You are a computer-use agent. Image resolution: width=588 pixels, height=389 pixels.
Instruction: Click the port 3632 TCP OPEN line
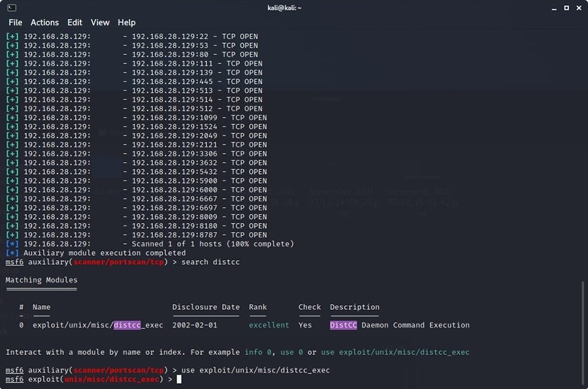pos(199,163)
